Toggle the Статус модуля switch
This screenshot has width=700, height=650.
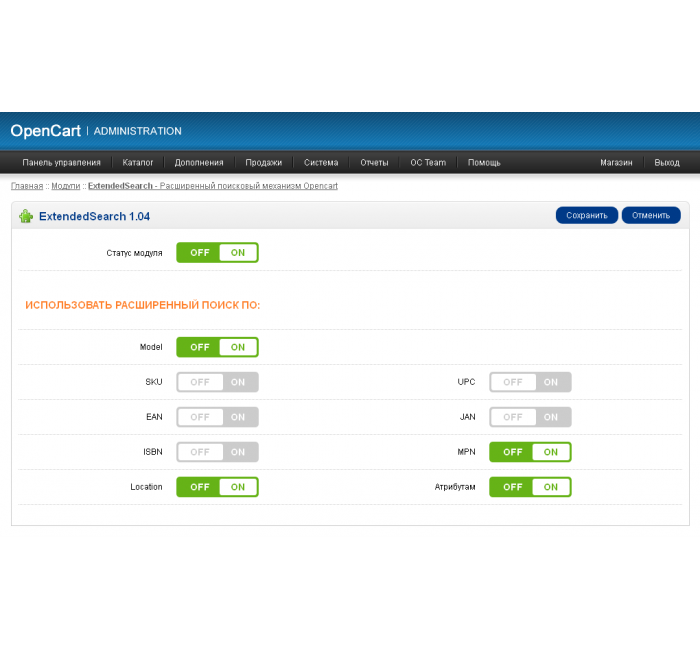217,253
